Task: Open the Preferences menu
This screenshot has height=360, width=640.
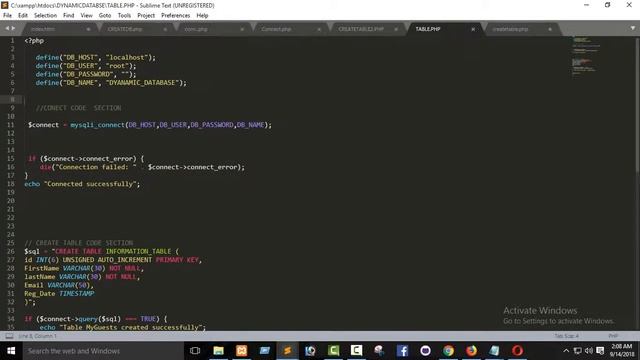Action: click(176, 16)
